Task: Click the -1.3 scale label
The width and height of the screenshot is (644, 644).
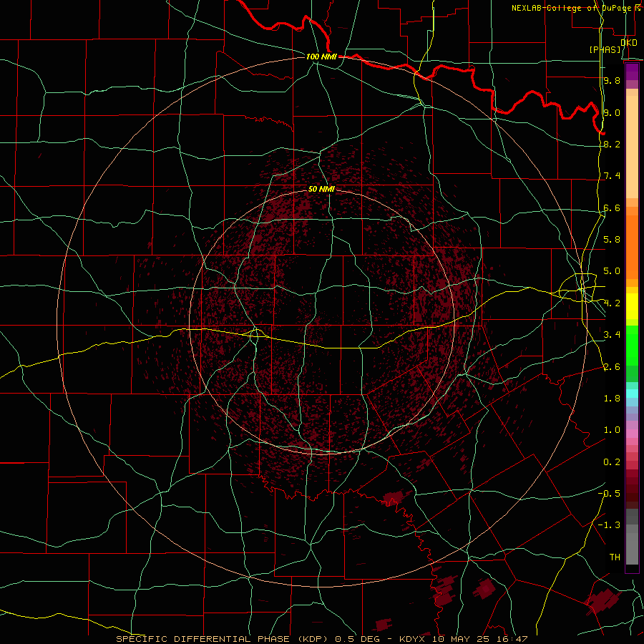Action: [609, 525]
